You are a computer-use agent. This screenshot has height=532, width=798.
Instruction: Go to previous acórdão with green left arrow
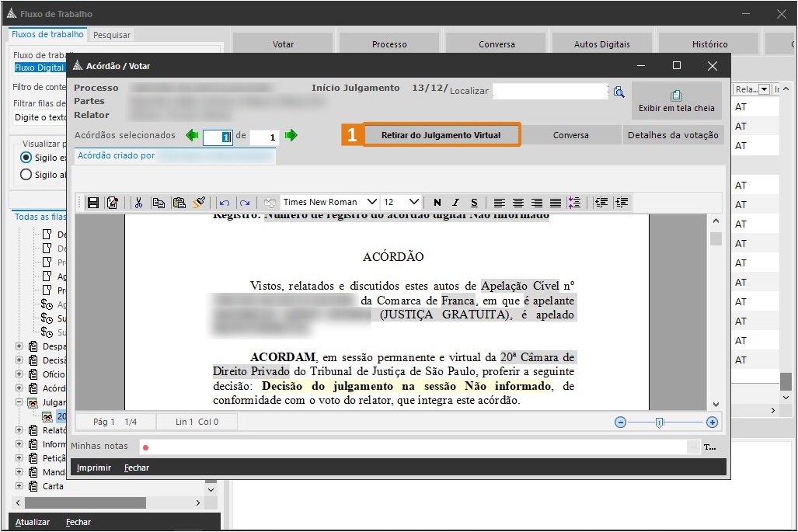[193, 135]
